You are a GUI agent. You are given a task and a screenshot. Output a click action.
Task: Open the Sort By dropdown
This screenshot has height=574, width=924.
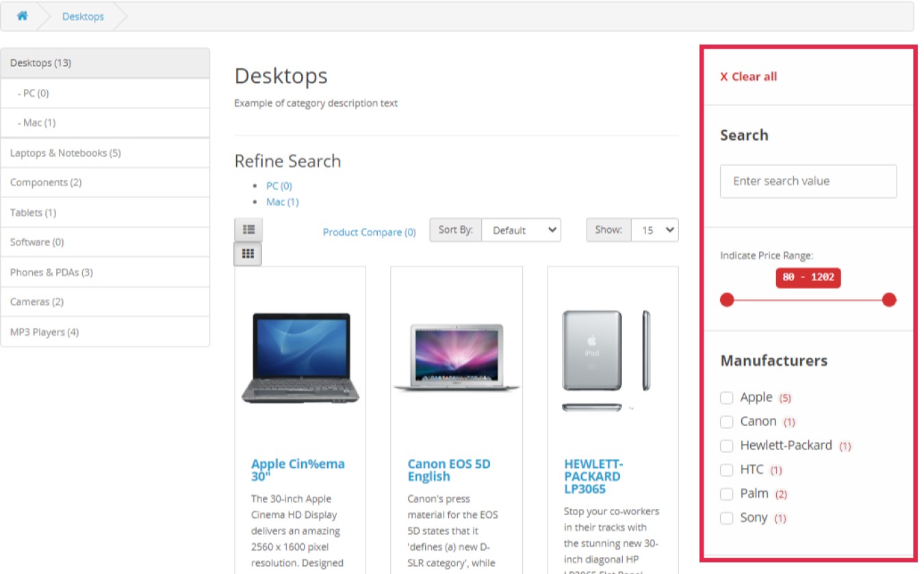click(x=521, y=230)
